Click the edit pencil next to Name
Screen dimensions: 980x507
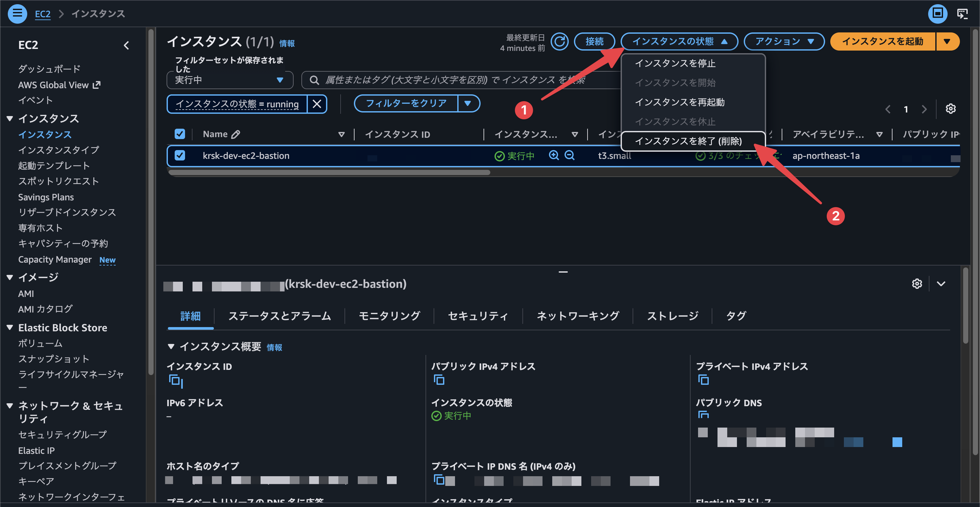coord(236,134)
